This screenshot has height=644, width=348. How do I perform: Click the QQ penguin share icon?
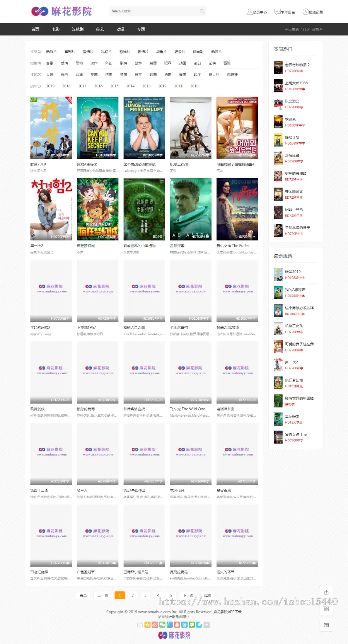[177, 625]
